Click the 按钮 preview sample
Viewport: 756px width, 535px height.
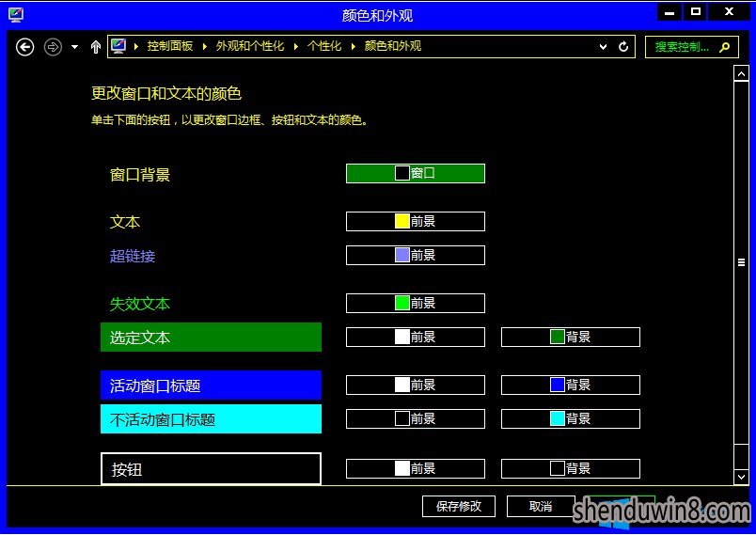[211, 468]
